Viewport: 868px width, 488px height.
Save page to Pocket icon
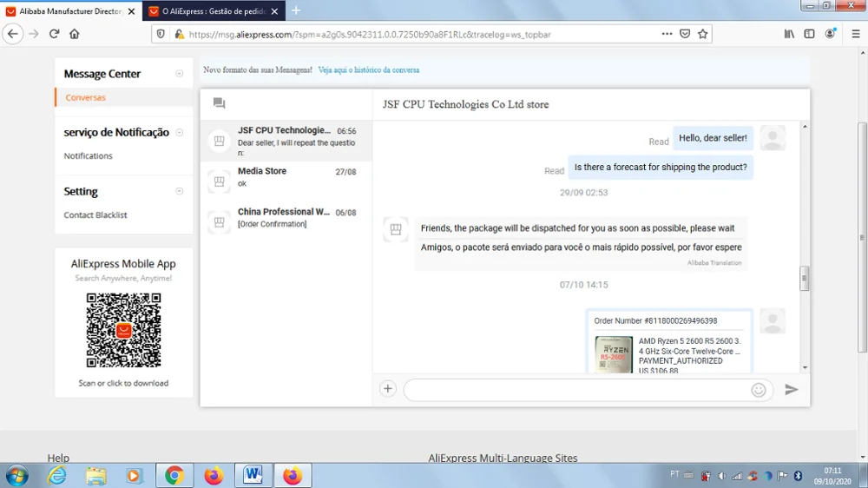pos(685,34)
